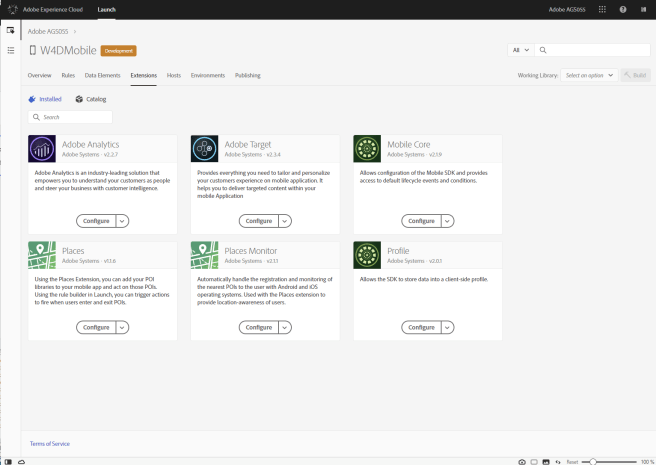This screenshot has width=656, height=465.
Task: Click the Places map pin icon
Action: [42, 255]
